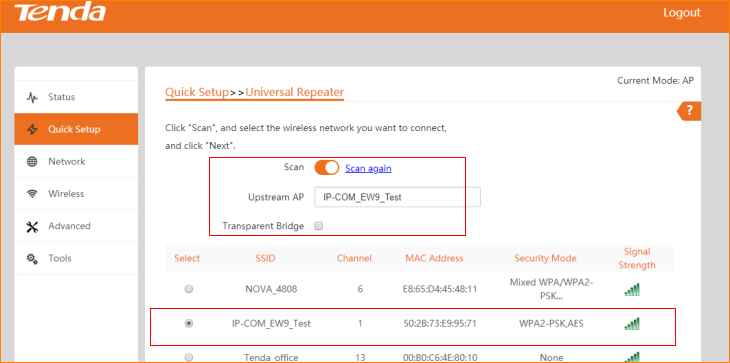Click channel 6 cell for NOVA_4808
Viewport: 730px width, 363px height.
click(x=360, y=289)
